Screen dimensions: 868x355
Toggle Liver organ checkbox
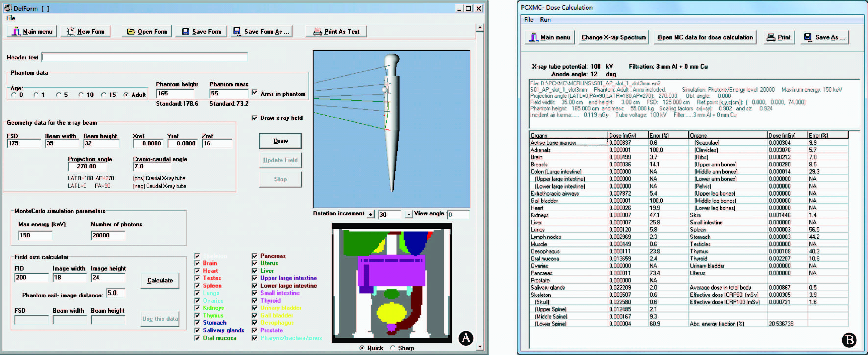(x=254, y=271)
